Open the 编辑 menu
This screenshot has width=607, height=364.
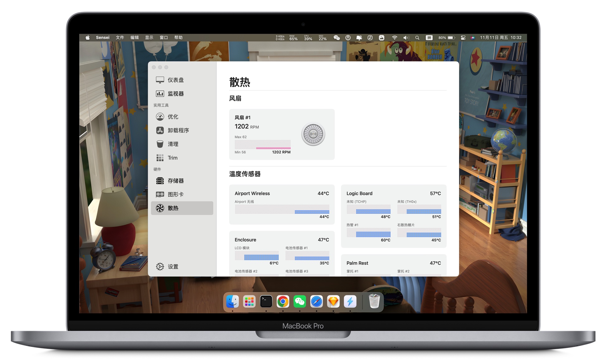click(134, 38)
